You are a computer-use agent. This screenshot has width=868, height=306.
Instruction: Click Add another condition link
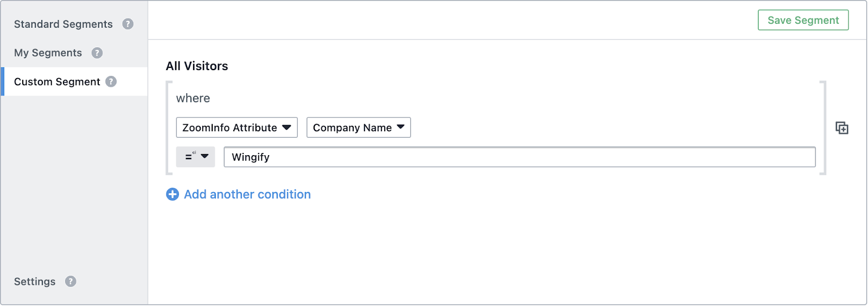click(x=247, y=194)
